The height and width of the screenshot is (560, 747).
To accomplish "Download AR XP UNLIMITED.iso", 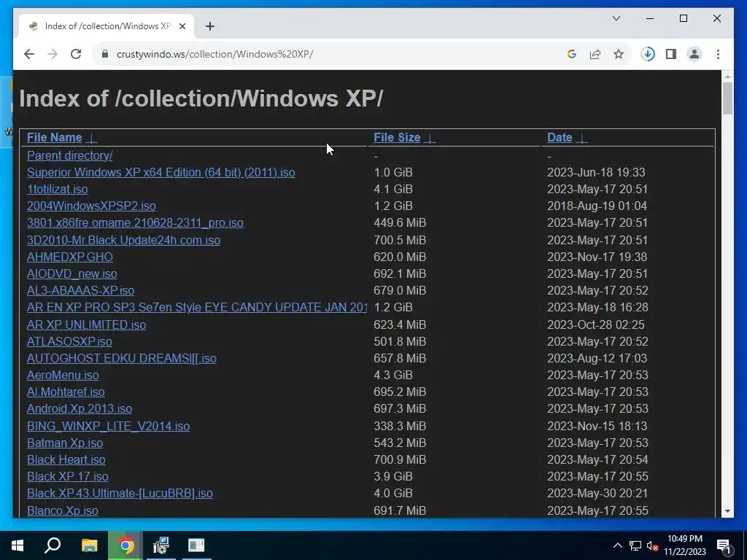I will (86, 324).
